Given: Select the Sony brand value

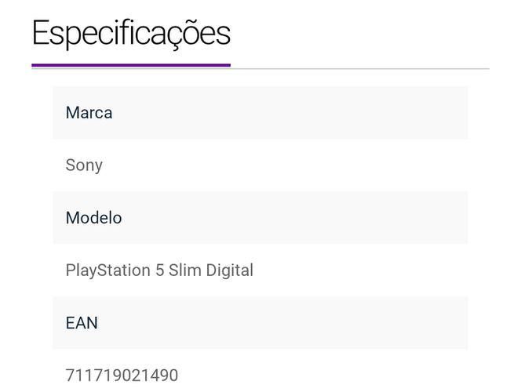Looking at the screenshot, I should (x=84, y=165).
